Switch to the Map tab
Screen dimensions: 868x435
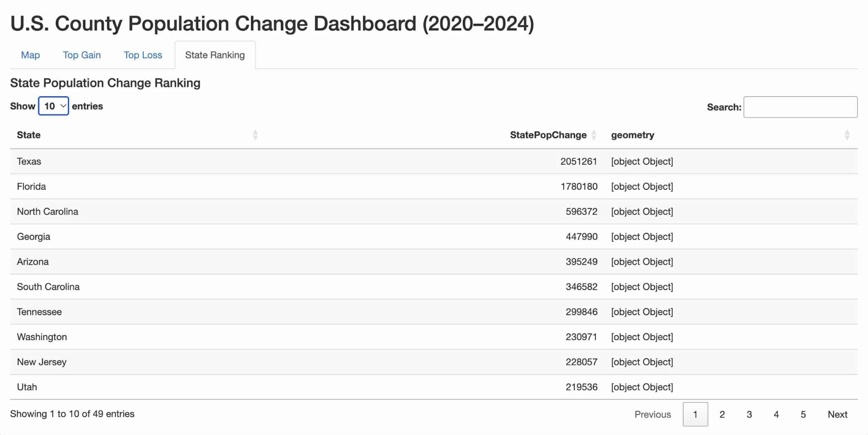[x=31, y=55]
